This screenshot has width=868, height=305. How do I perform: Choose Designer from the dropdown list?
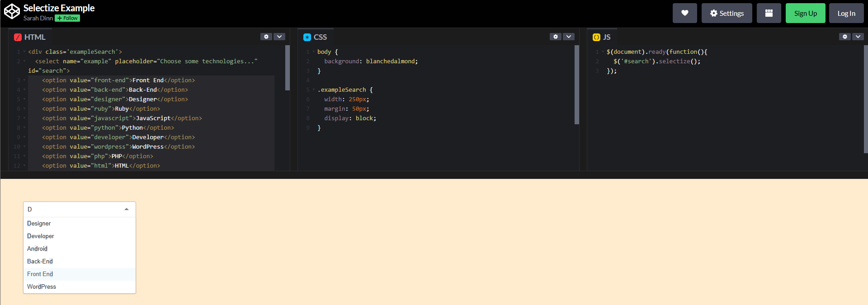[x=80, y=224]
